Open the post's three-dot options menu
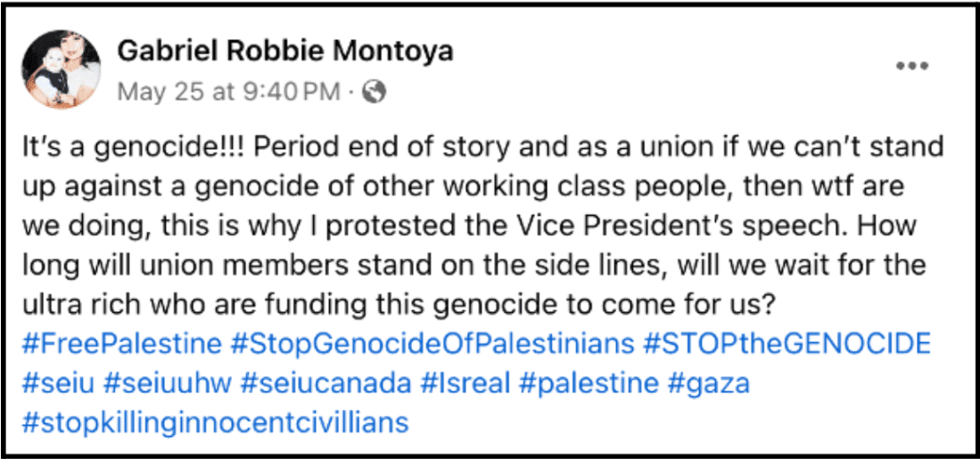980x459 pixels. [912, 66]
